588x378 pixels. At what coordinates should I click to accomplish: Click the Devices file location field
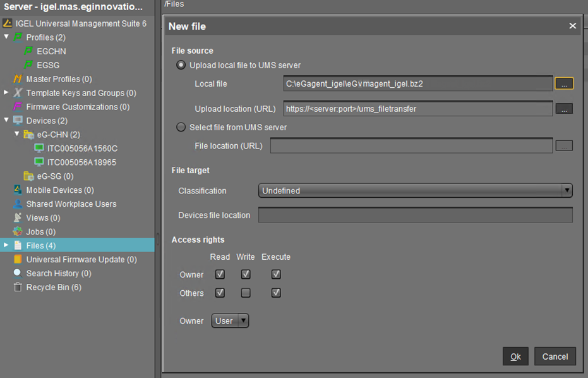click(416, 215)
